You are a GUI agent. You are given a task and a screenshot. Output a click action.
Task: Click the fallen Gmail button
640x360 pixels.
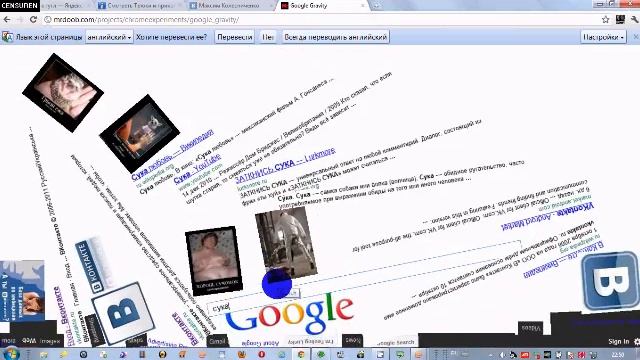tap(217, 341)
